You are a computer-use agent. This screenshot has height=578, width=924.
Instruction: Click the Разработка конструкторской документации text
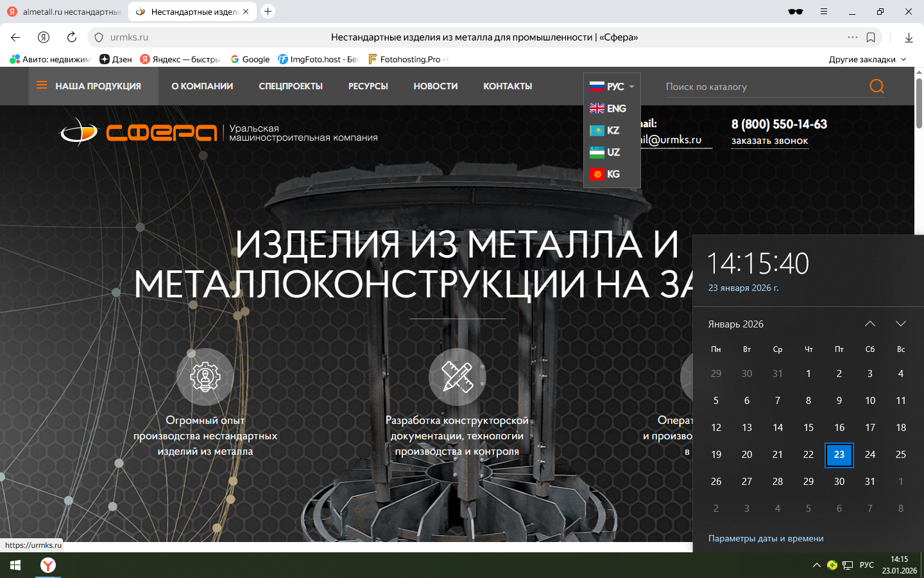coord(457,436)
